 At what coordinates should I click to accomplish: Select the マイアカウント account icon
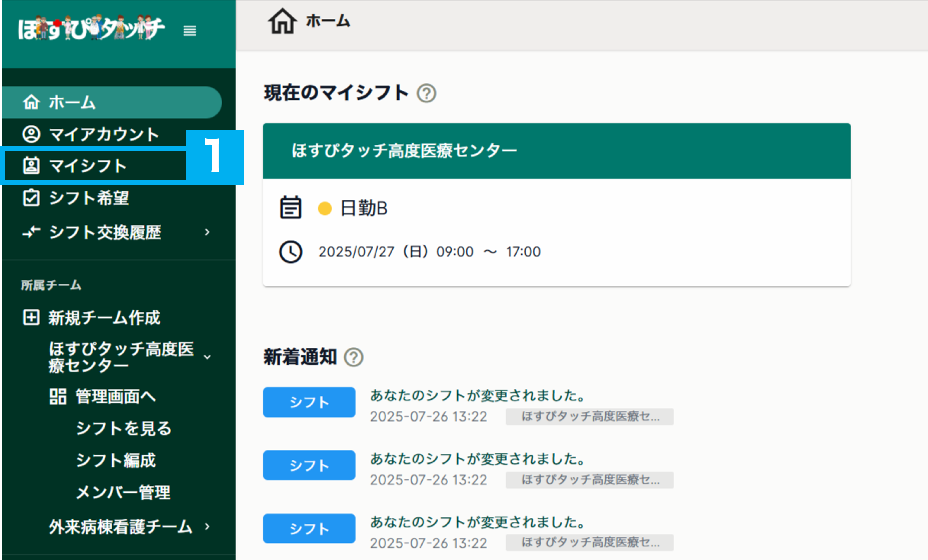[32, 134]
